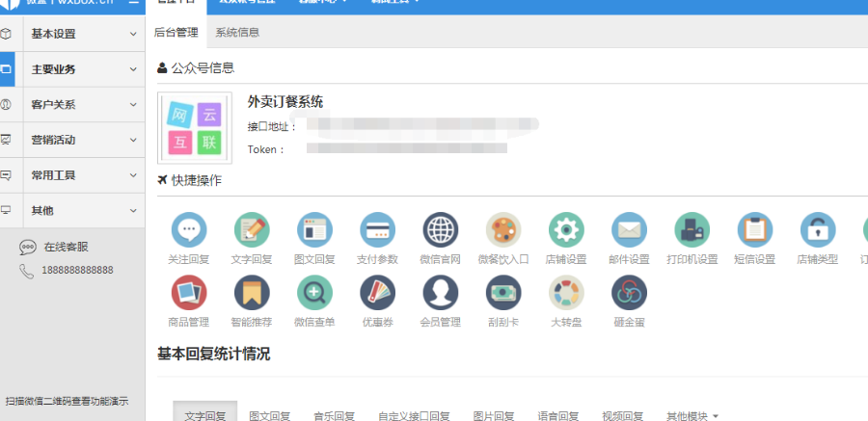Switch to the 系统信息 tab
The height and width of the screenshot is (421, 868).
point(237,32)
